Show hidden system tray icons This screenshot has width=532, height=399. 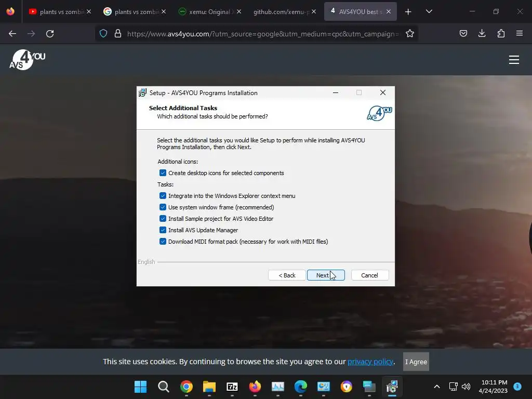[x=437, y=387]
